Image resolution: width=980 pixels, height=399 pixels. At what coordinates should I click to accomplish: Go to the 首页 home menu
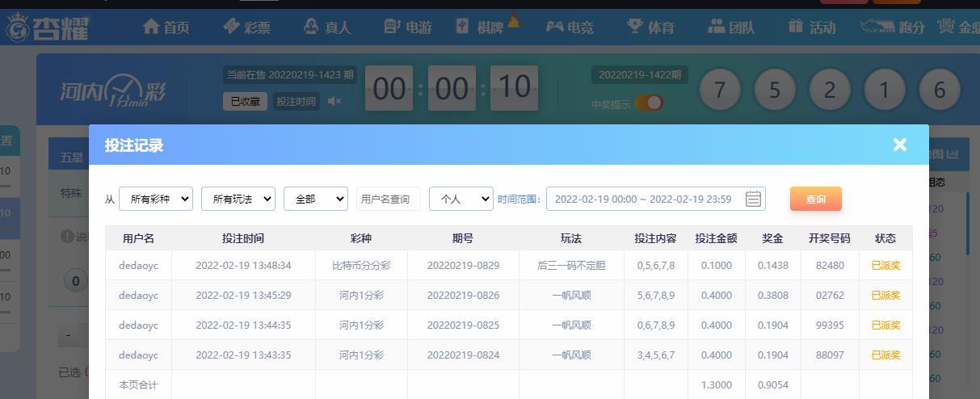(166, 27)
